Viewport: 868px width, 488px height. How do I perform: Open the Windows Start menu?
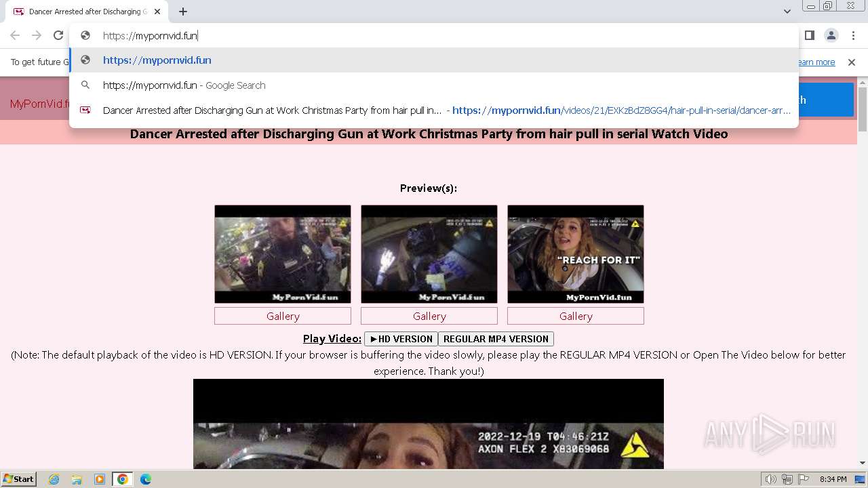(18, 479)
